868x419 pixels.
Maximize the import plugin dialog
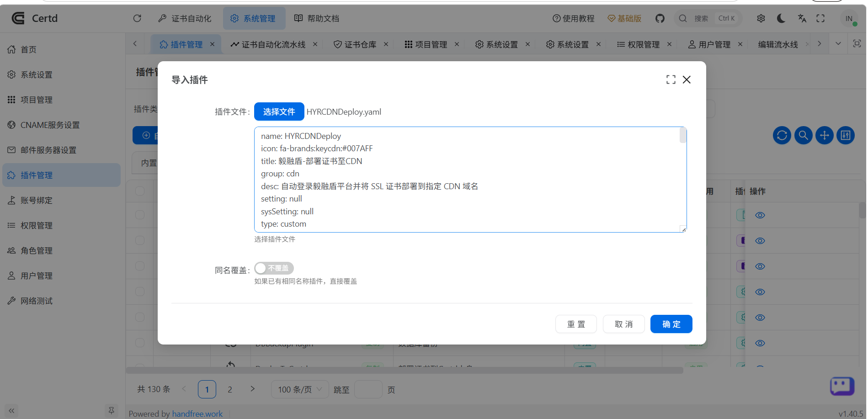[671, 80]
